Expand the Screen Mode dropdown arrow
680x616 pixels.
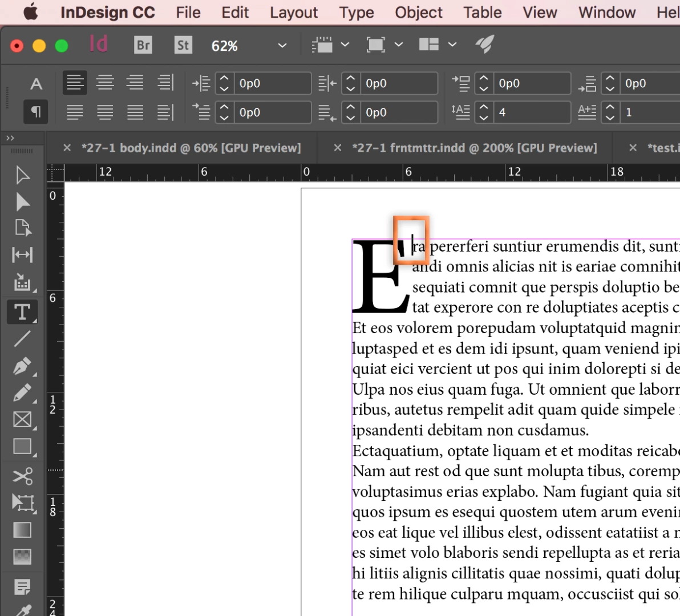point(399,44)
